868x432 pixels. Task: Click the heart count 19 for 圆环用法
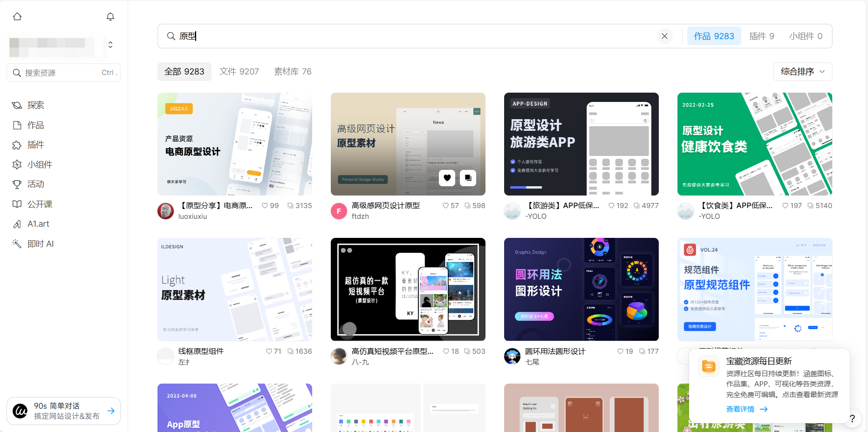tap(625, 351)
